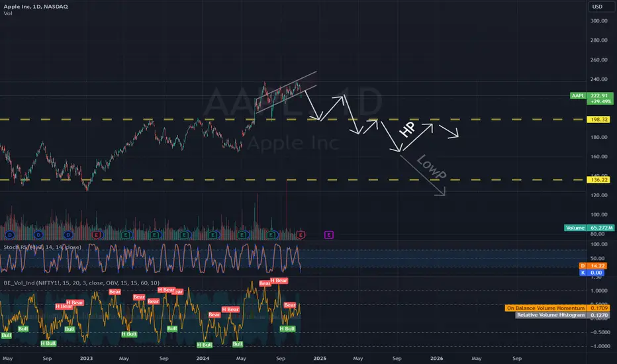Click the 180.00 price axis label
This screenshot has width=617, height=364.
599,138
